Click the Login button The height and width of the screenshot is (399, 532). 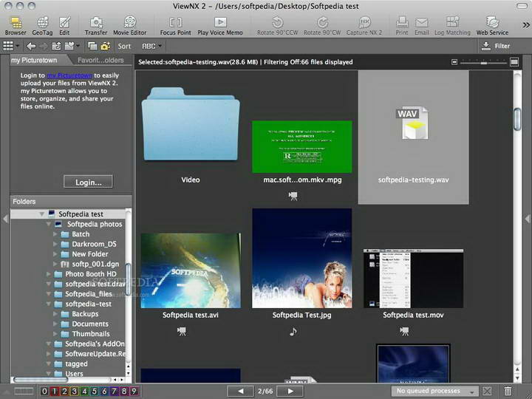88,182
